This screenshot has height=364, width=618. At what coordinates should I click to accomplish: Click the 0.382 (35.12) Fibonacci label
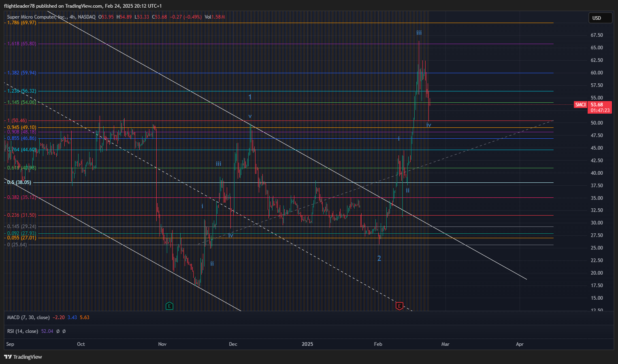pyautogui.click(x=22, y=197)
